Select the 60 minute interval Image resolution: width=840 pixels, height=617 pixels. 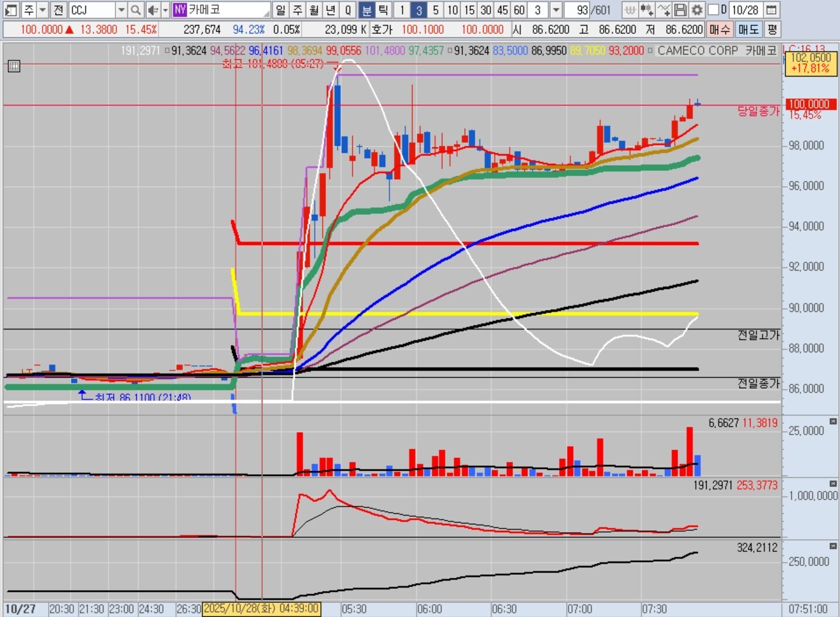pos(519,10)
